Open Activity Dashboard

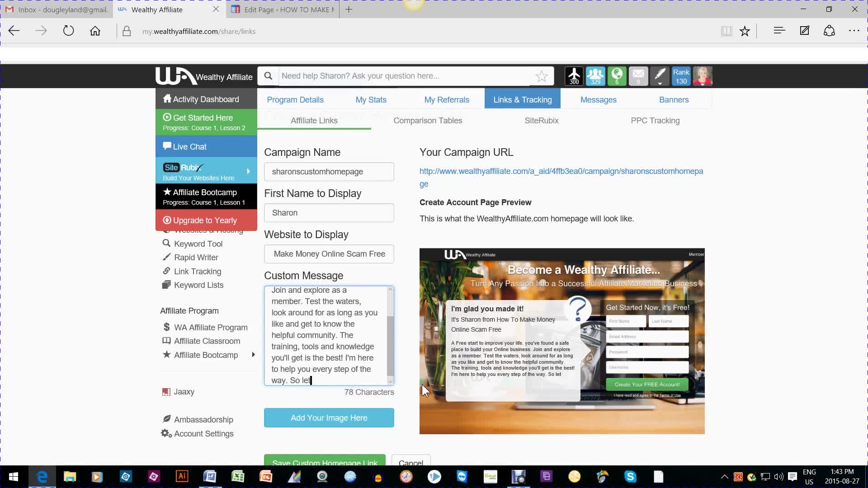206,99
